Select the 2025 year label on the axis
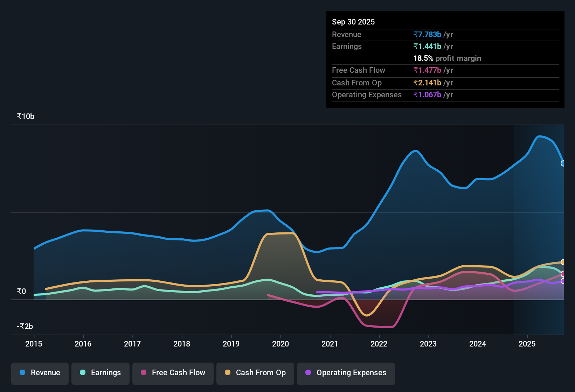Image resolution: width=575 pixels, height=392 pixels. (x=527, y=344)
